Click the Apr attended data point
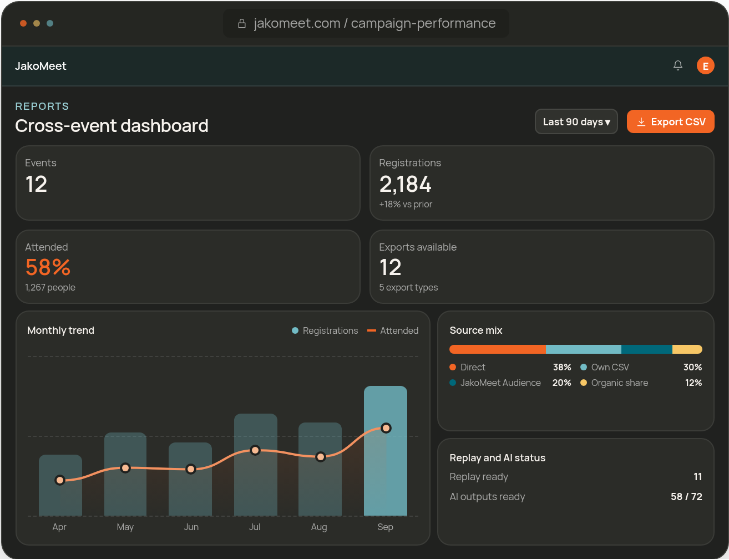This screenshot has width=729, height=560. [60, 480]
